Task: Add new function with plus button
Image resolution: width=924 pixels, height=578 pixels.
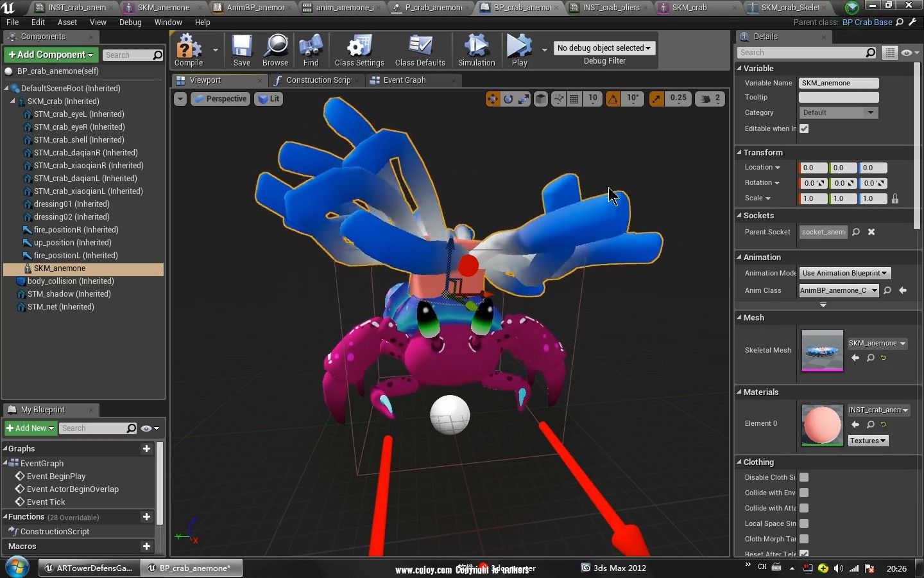Action: [146, 517]
